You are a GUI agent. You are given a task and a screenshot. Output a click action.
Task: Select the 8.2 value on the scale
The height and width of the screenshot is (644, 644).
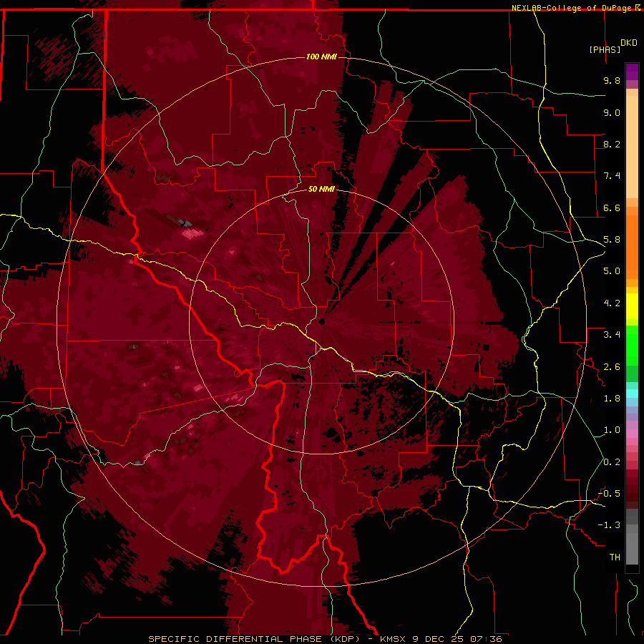612,144
